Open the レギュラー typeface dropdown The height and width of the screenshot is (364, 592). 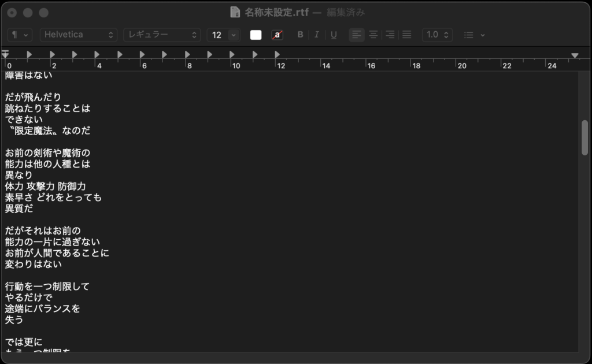[x=162, y=35]
